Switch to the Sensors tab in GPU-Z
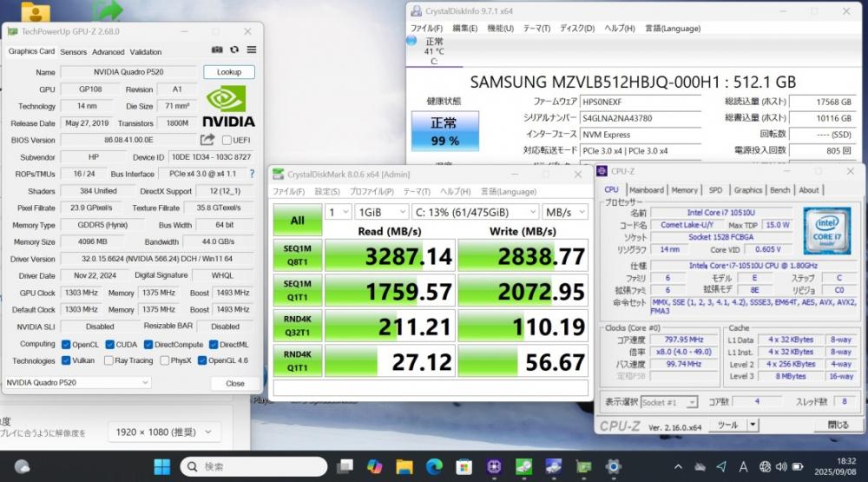The width and height of the screenshot is (868, 482). 74,51
